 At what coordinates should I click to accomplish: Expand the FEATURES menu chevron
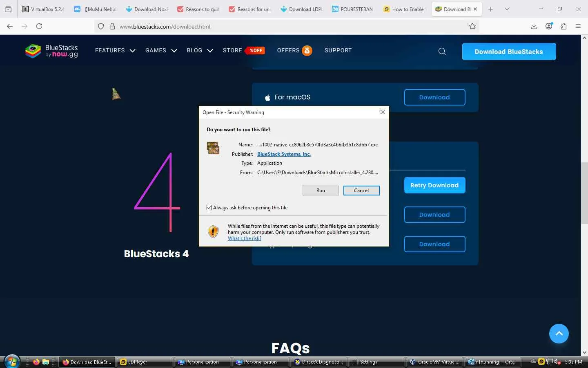click(x=132, y=51)
